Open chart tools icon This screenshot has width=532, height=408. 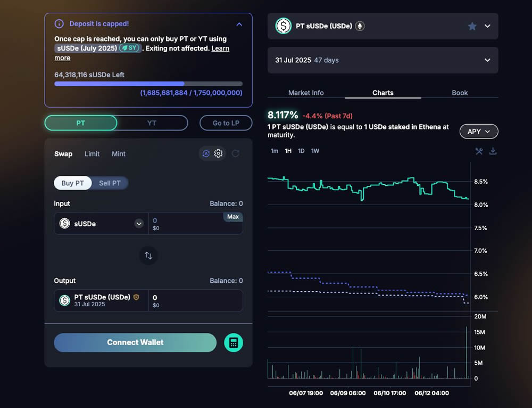[x=479, y=151]
